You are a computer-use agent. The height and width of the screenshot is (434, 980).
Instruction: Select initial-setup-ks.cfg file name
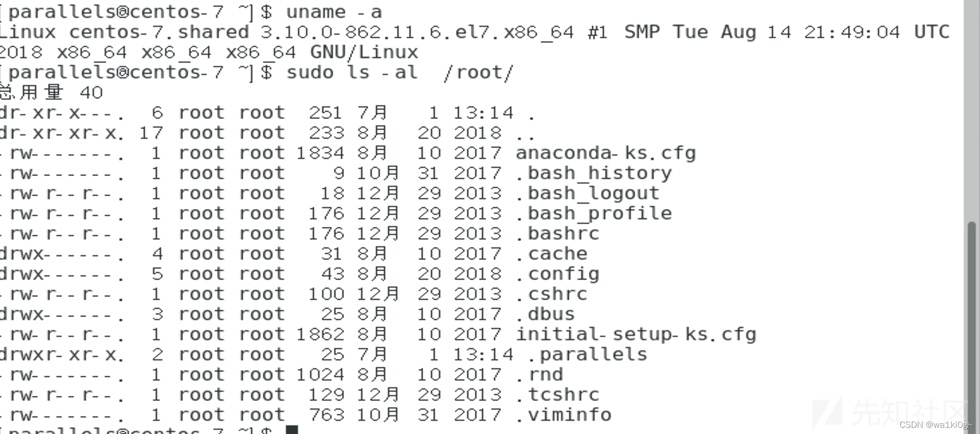click(x=636, y=335)
